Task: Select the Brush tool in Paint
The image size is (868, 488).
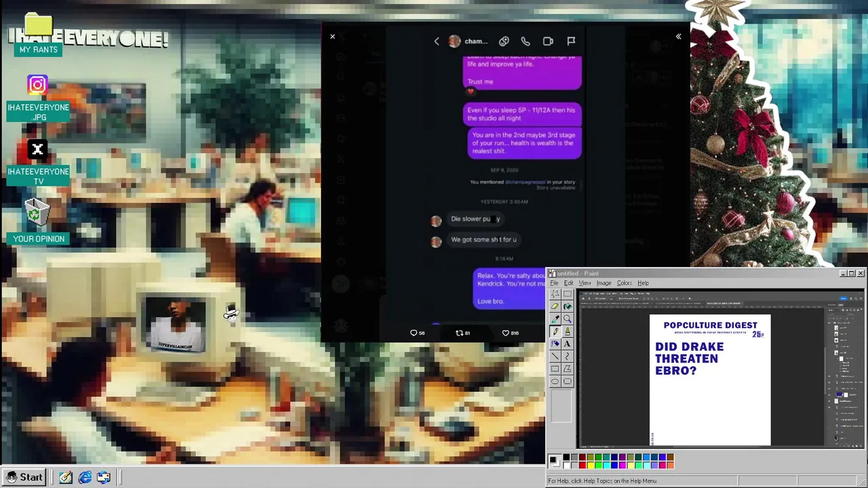Action: 567,331
